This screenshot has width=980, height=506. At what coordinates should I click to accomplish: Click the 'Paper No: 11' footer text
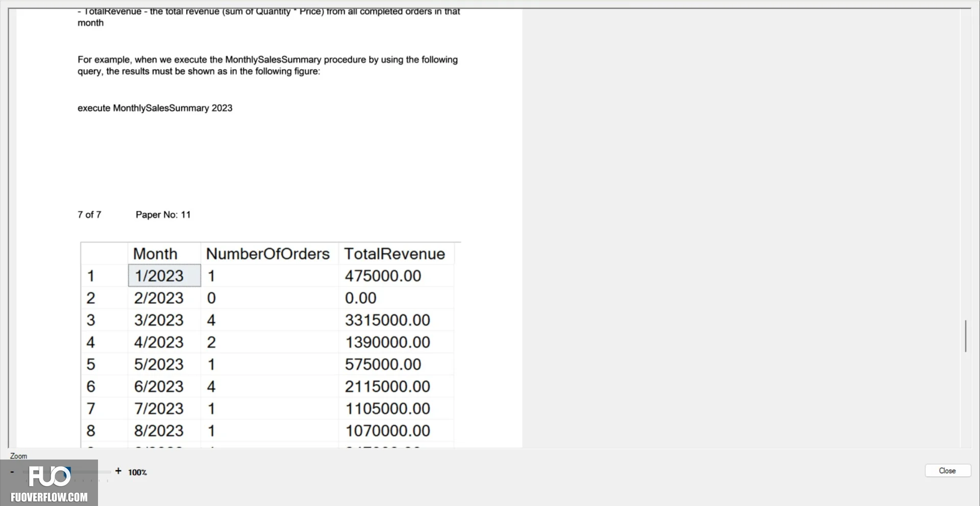tap(163, 215)
